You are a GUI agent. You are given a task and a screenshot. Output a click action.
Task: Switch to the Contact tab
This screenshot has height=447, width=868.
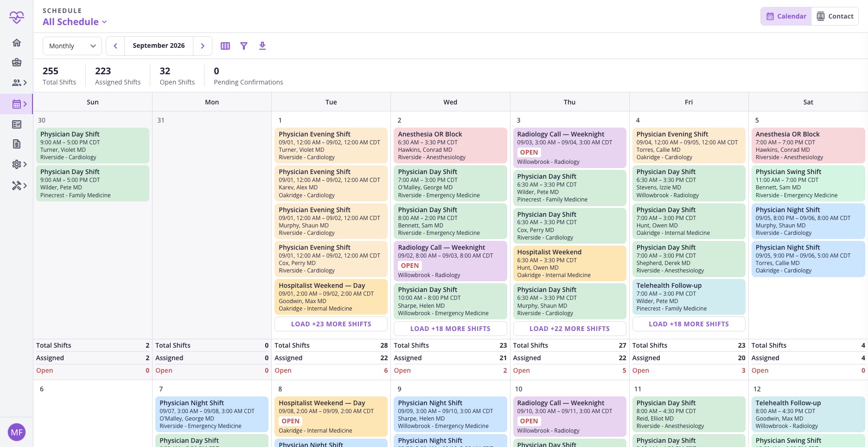tap(835, 16)
